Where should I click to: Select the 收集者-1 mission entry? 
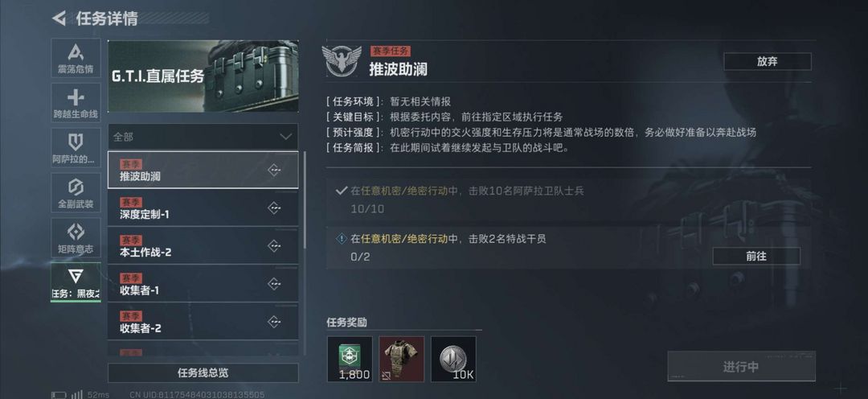point(203,284)
